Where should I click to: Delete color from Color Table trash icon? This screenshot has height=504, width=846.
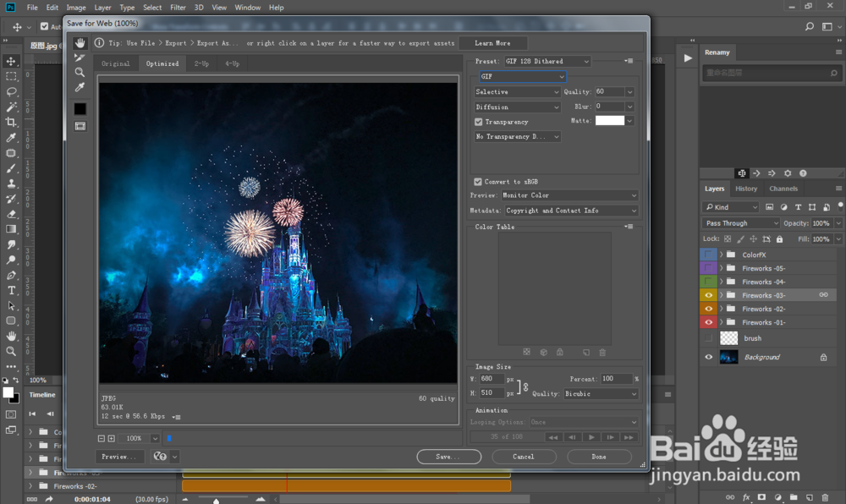pos(602,353)
